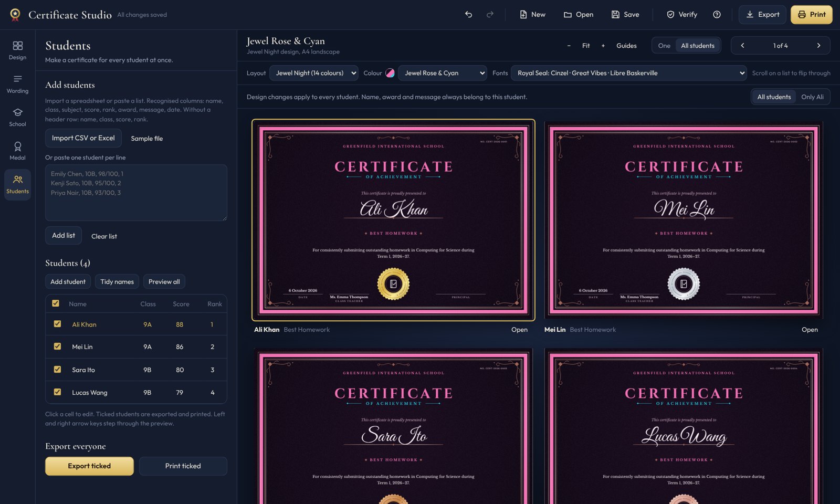Untick the checkbox for Lucas Wang

coord(57,392)
